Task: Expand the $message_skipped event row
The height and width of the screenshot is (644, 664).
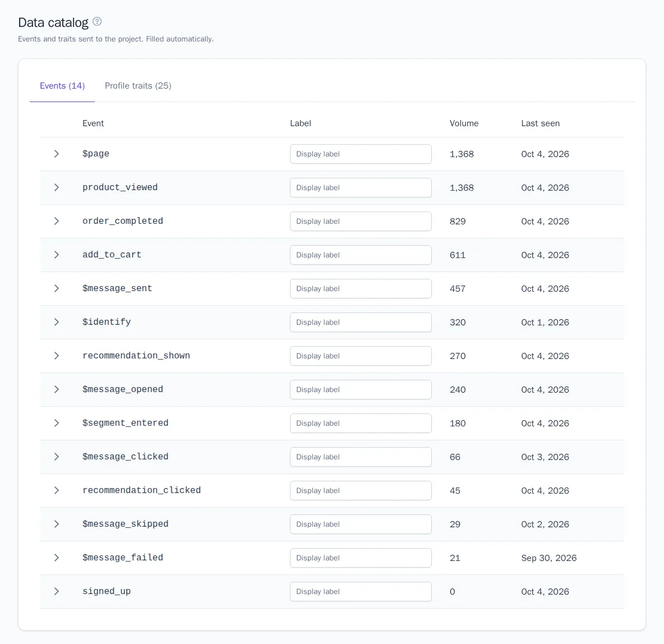Action: [56, 524]
